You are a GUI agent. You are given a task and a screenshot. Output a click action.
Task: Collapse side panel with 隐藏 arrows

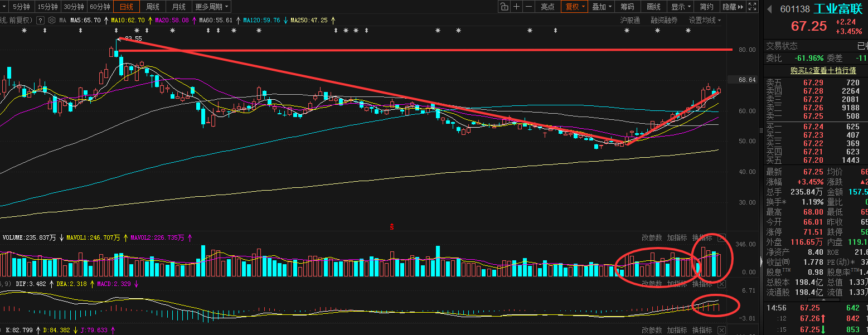[x=733, y=7]
